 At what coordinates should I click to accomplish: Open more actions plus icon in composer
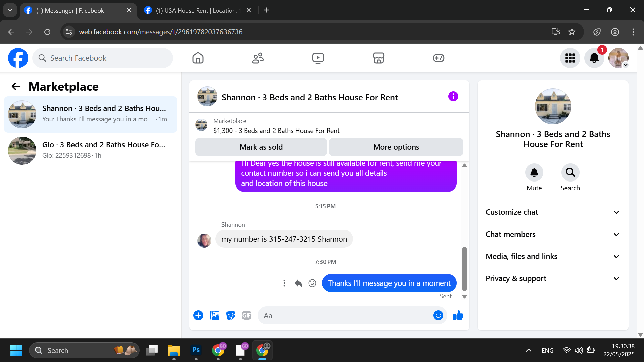pos(198,315)
